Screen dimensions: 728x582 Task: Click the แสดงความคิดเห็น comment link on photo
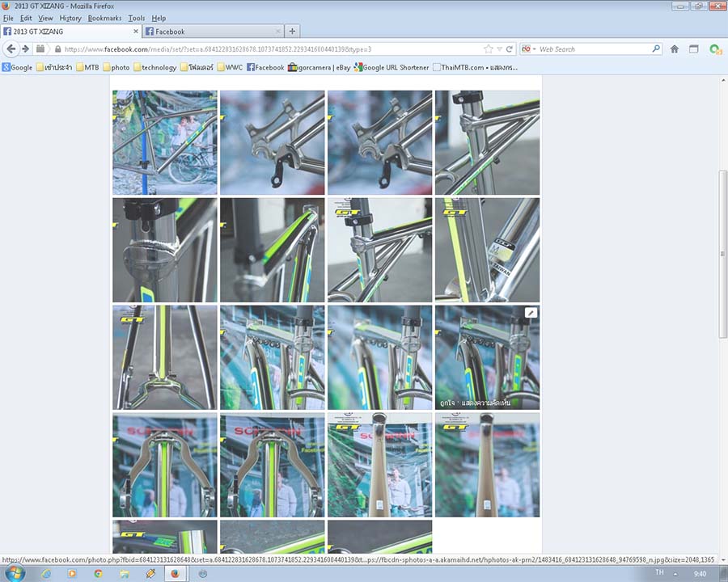click(487, 403)
